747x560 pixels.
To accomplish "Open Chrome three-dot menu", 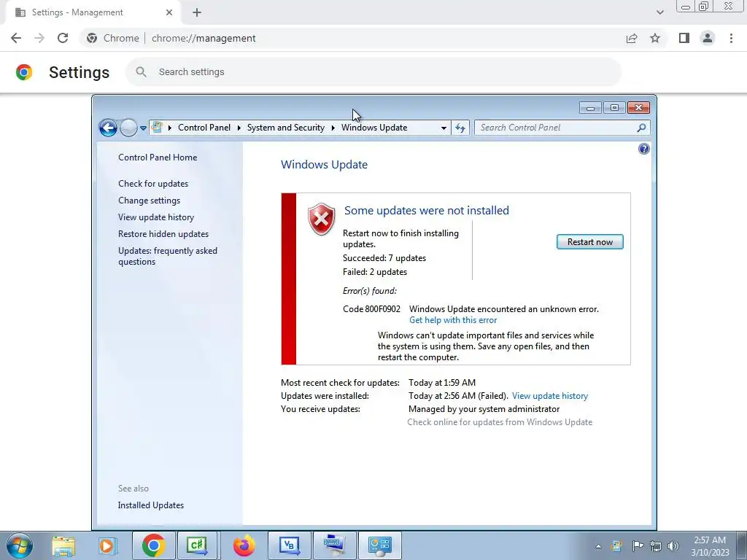I will [x=731, y=38].
